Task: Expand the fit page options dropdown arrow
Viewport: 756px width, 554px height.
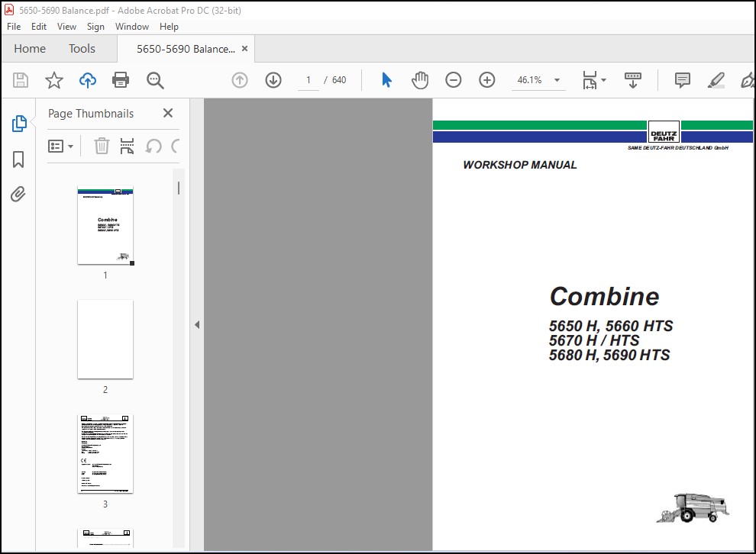Action: tap(603, 80)
